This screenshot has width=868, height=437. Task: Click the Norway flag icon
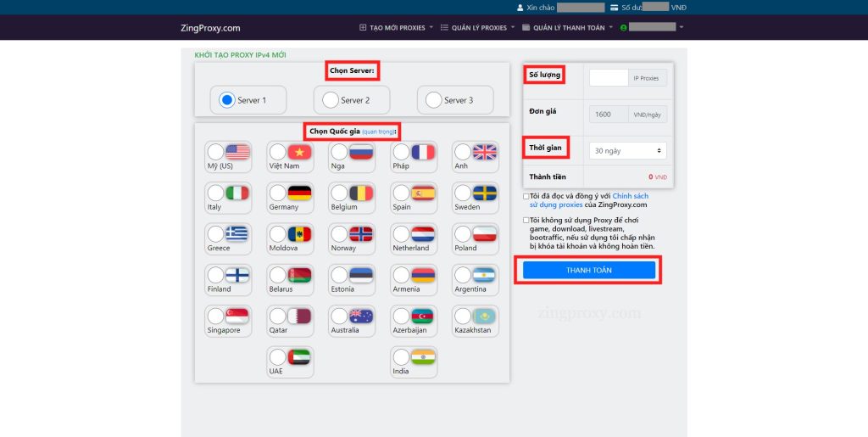coord(361,233)
